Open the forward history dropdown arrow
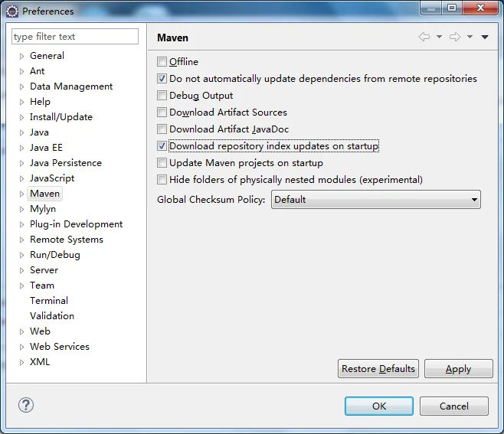Viewport: 504px width, 434px height. (470, 37)
